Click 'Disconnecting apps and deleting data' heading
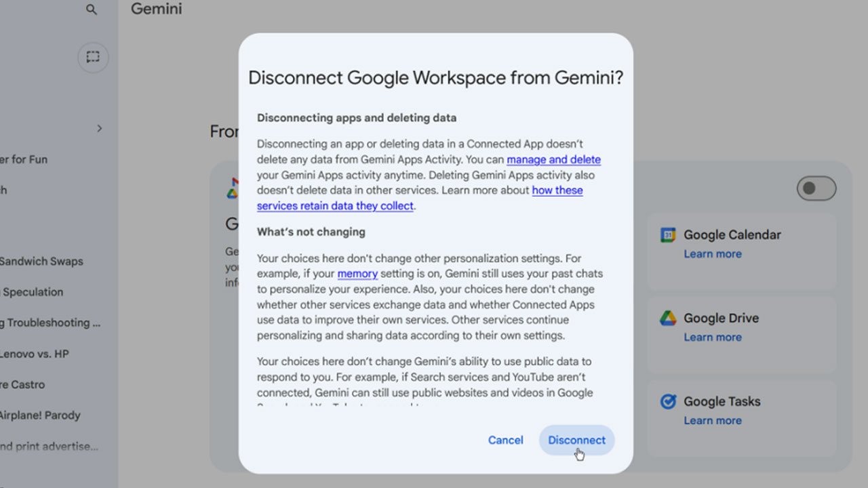 tap(357, 118)
